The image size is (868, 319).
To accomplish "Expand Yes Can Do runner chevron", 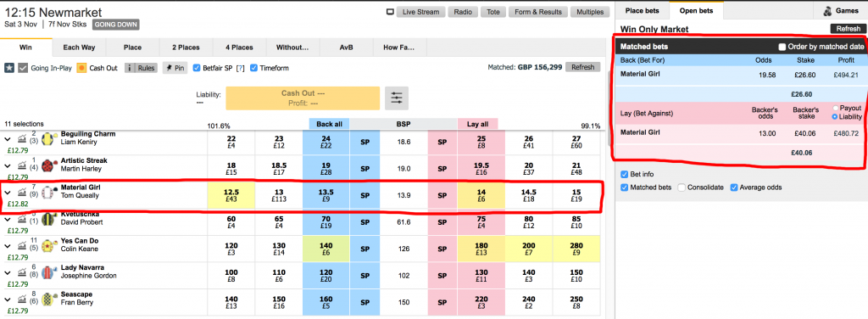I will pos(8,246).
